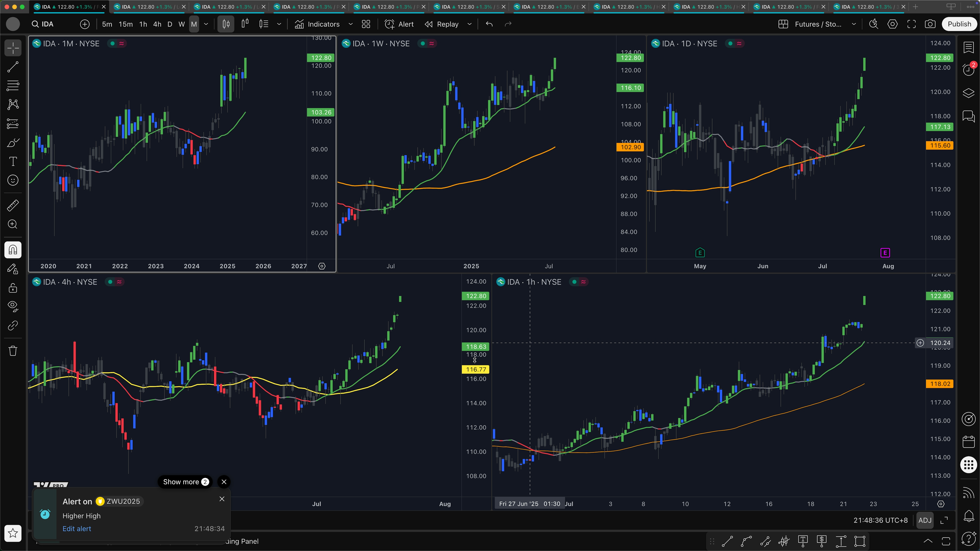Image resolution: width=980 pixels, height=551 pixels.
Task: Undo the last chart action
Action: (489, 24)
